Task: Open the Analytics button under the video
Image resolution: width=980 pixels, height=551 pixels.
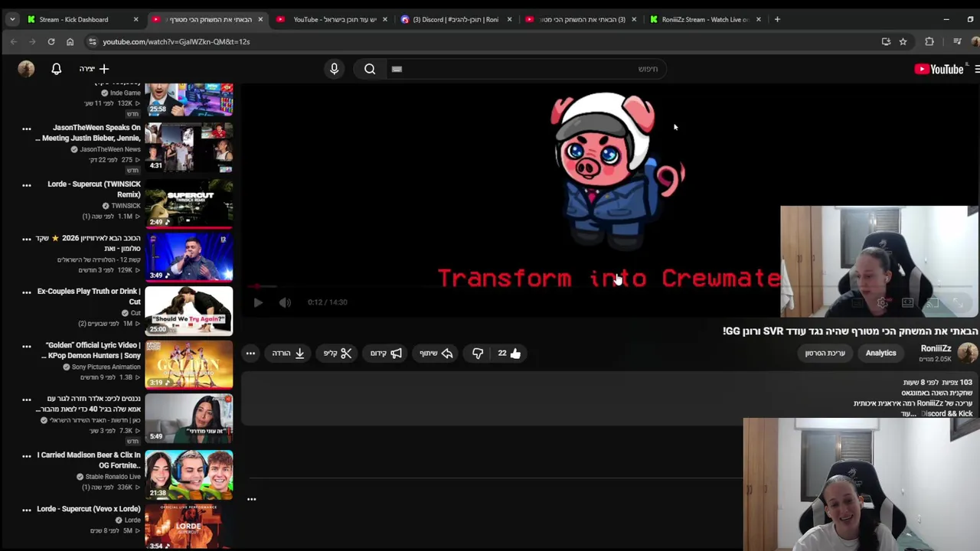Action: point(880,353)
